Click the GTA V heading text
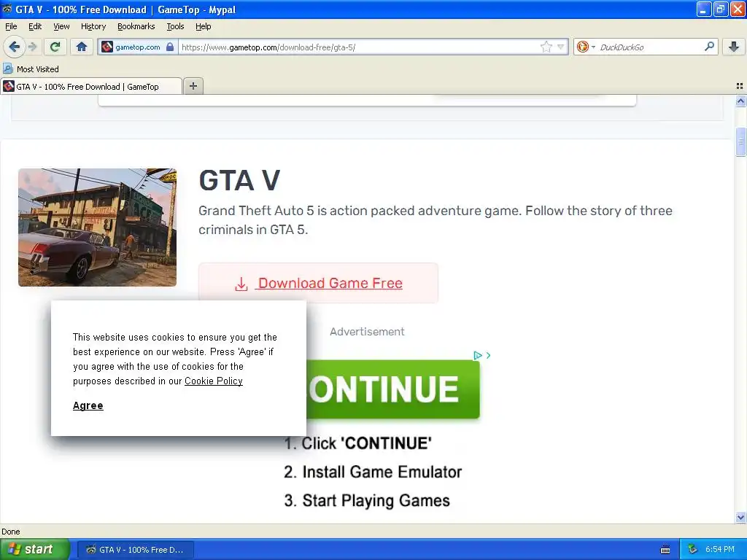 [x=239, y=181]
